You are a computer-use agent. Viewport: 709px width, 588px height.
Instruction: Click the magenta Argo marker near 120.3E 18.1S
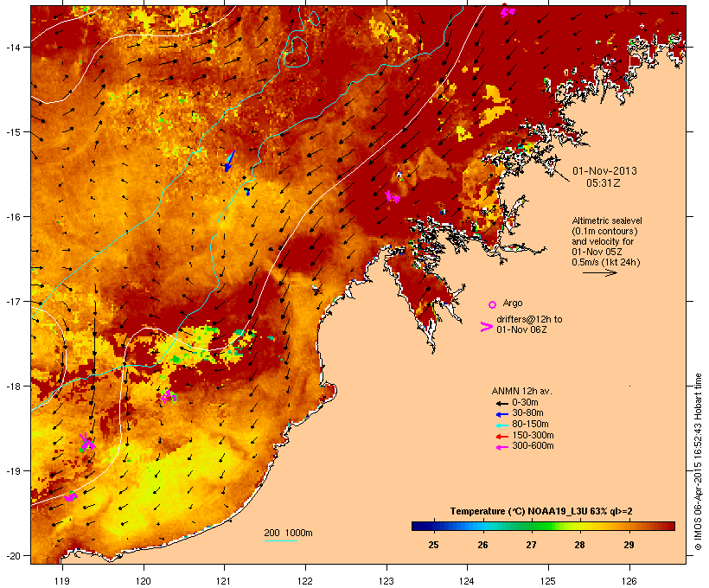[x=169, y=397]
